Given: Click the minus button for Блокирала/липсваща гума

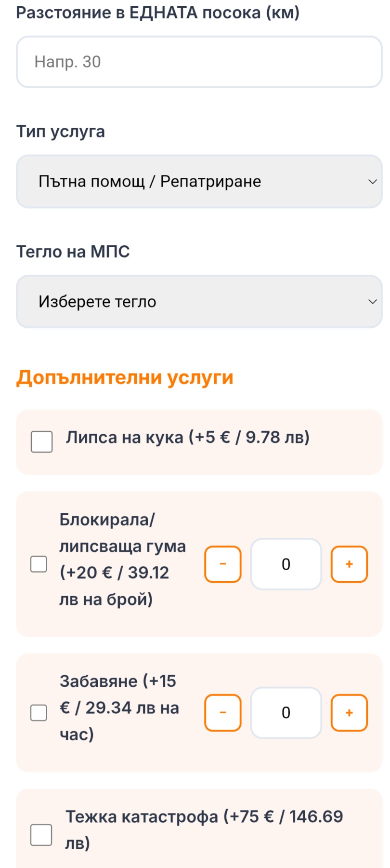Looking at the screenshot, I should 222,564.
